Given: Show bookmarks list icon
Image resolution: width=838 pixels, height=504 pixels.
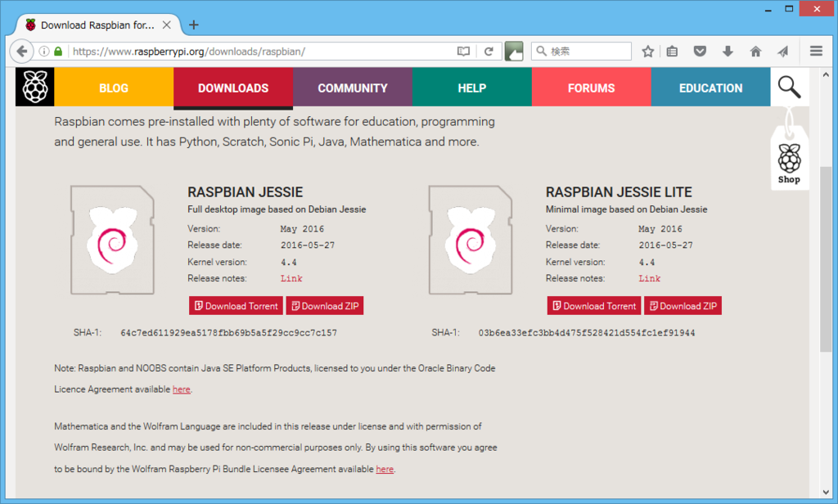Looking at the screenshot, I should (673, 52).
